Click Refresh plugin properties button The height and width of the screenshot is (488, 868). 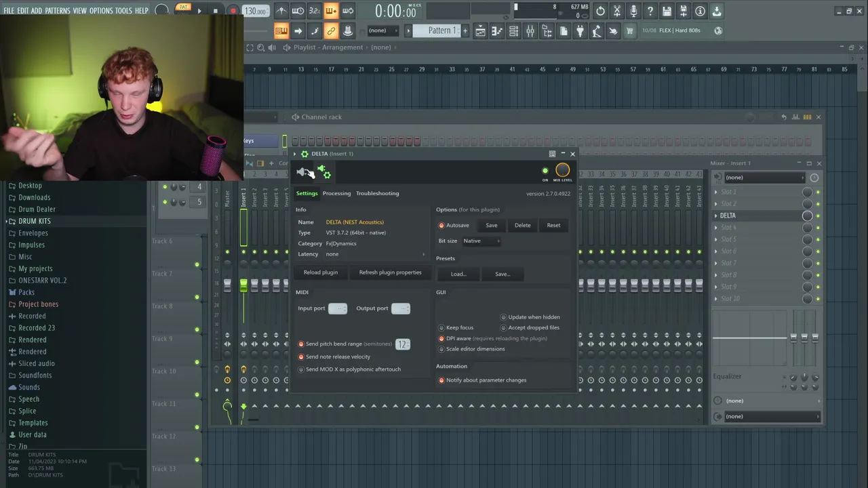pyautogui.click(x=391, y=272)
